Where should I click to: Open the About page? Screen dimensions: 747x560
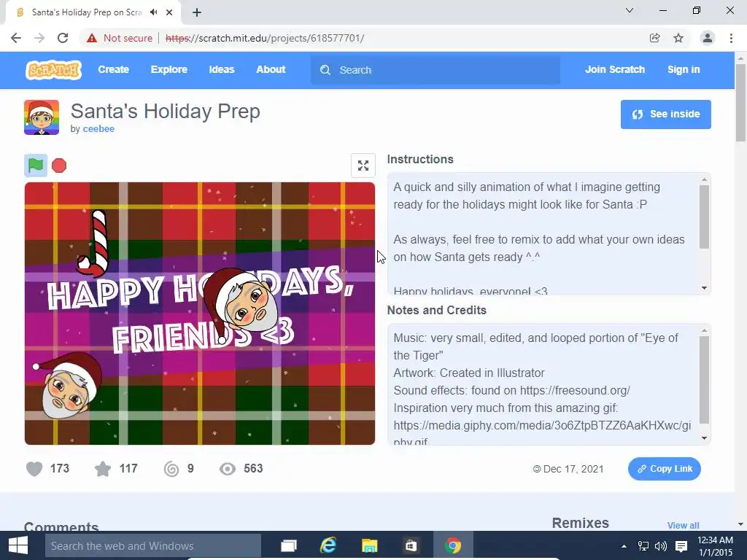pyautogui.click(x=271, y=69)
